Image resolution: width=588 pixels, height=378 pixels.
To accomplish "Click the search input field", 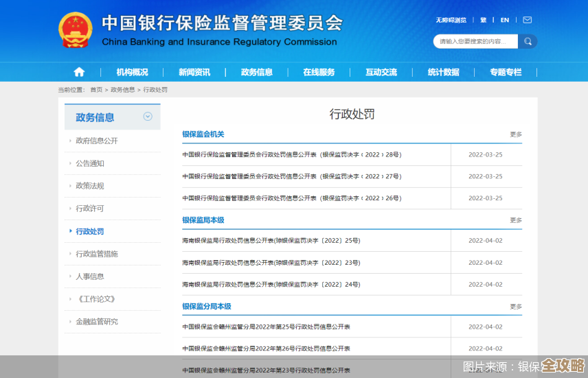I will coord(475,41).
